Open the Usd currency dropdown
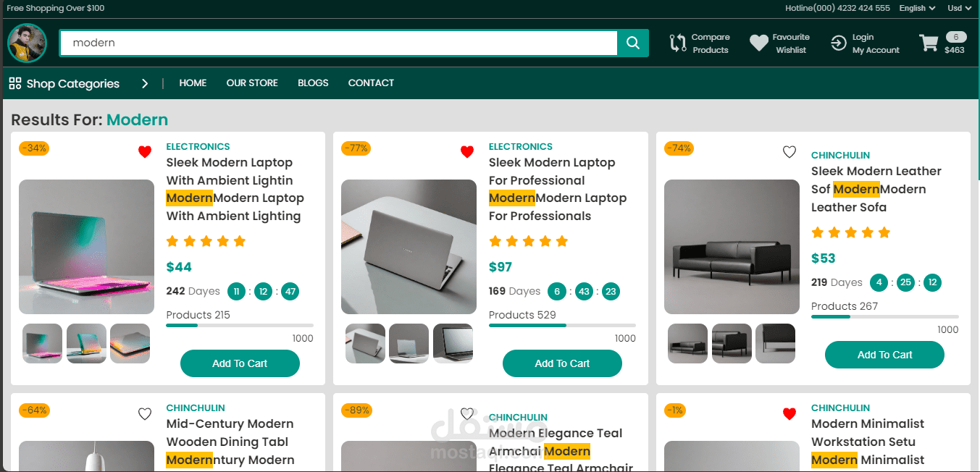980x472 pixels. coord(958,8)
